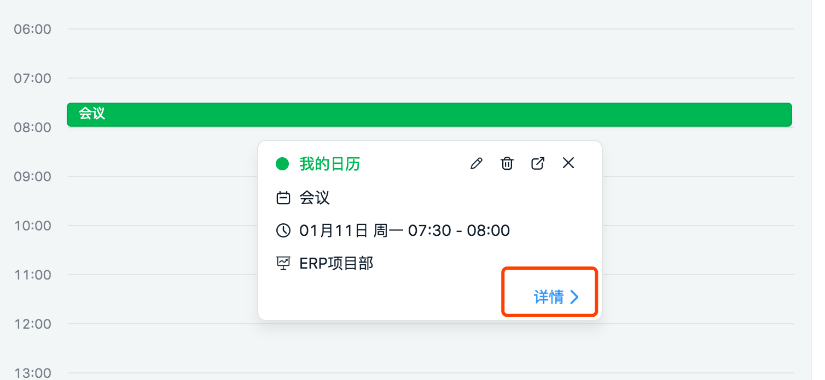Click the 我的日历 calendar name

click(x=330, y=164)
